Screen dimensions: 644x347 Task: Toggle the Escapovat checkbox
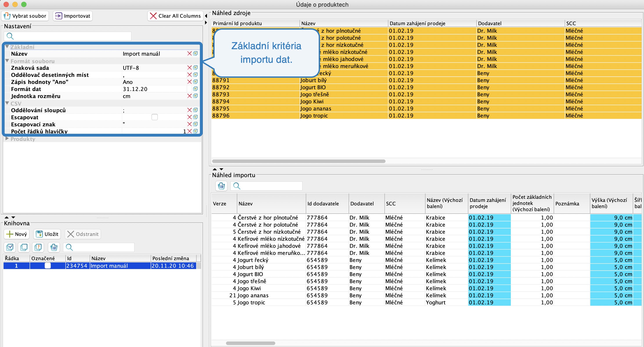click(154, 117)
